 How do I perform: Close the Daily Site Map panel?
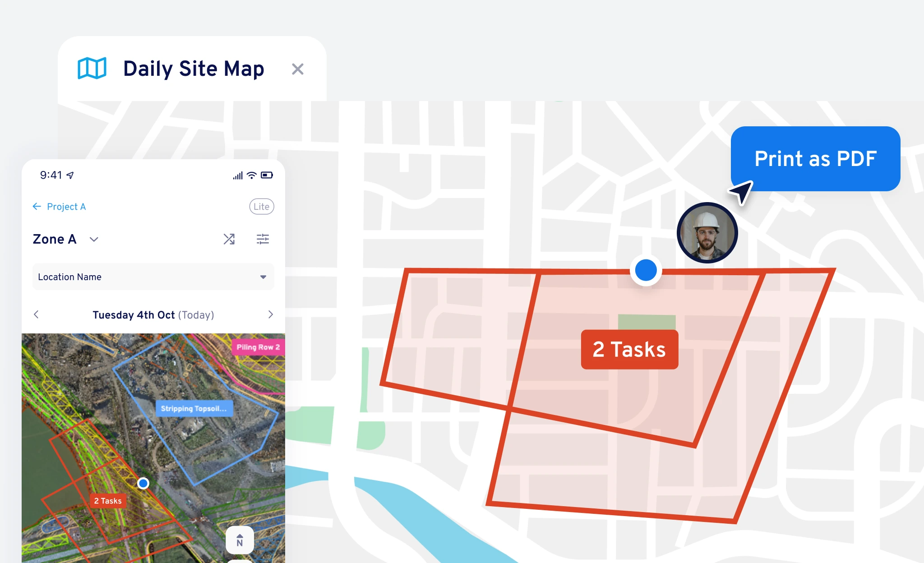[x=298, y=69]
